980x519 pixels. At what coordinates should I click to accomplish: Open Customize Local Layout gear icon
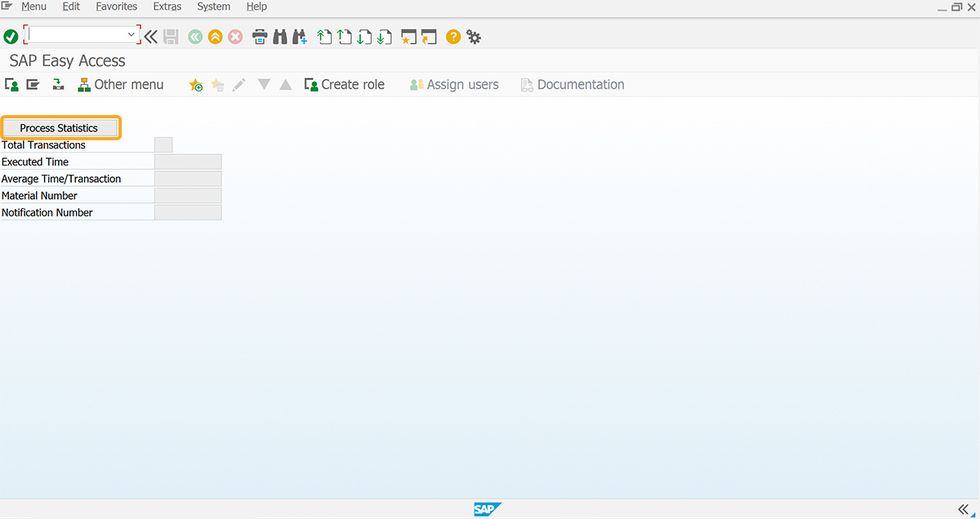474,37
